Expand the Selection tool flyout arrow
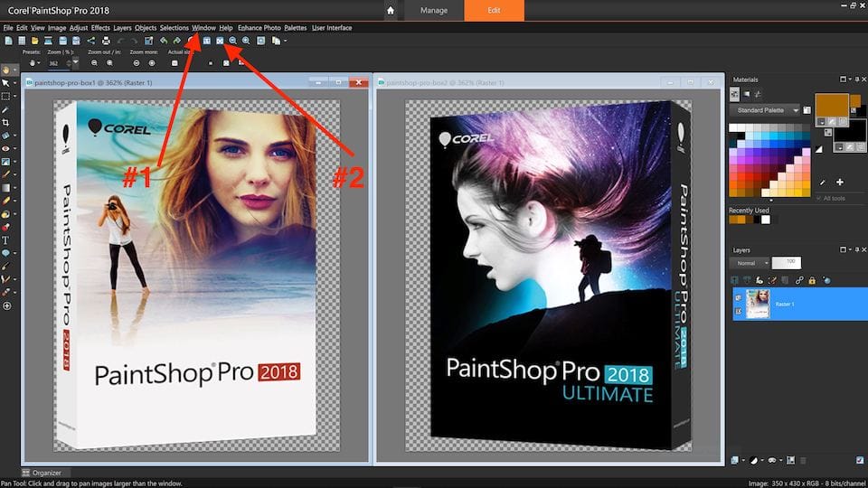The height and width of the screenshot is (488, 868). (x=15, y=97)
